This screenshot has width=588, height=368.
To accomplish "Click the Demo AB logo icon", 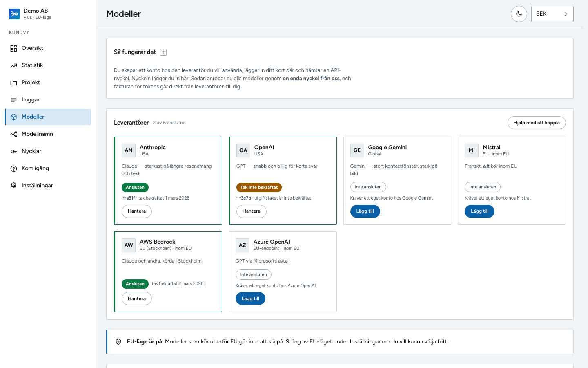I will point(14,14).
